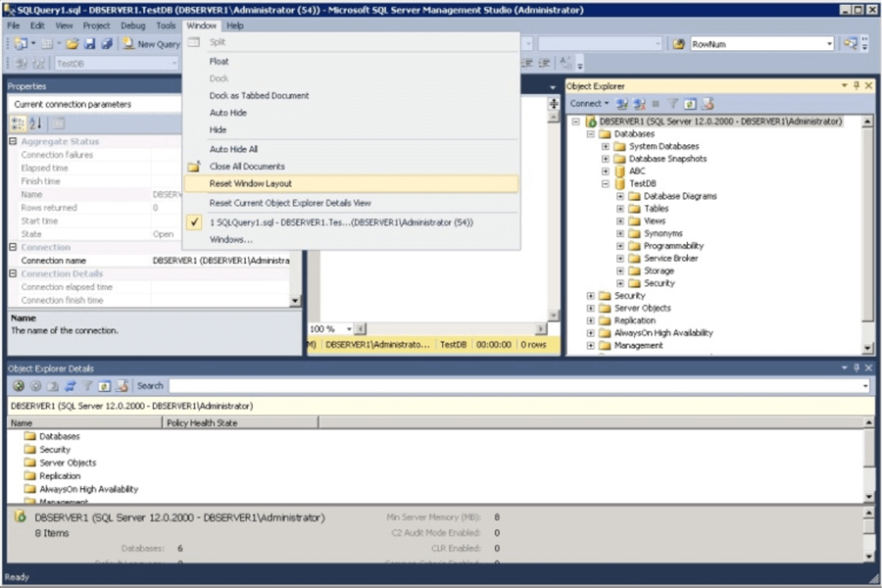Screen dimensions: 882x588
Task: Click the Disconnect icon in Object Explorer toolbar
Action: click(x=639, y=104)
